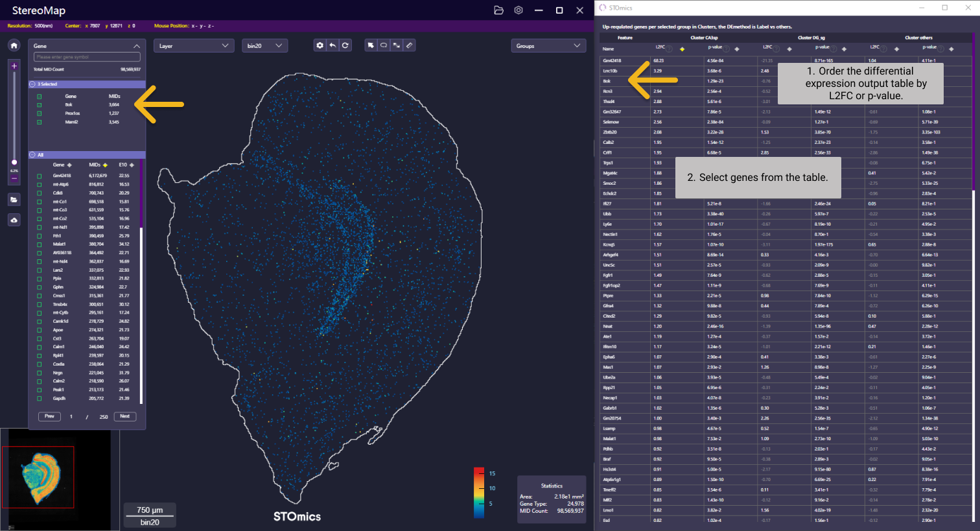The height and width of the screenshot is (531, 980).
Task: Click the gene symbol search field
Action: click(87, 57)
